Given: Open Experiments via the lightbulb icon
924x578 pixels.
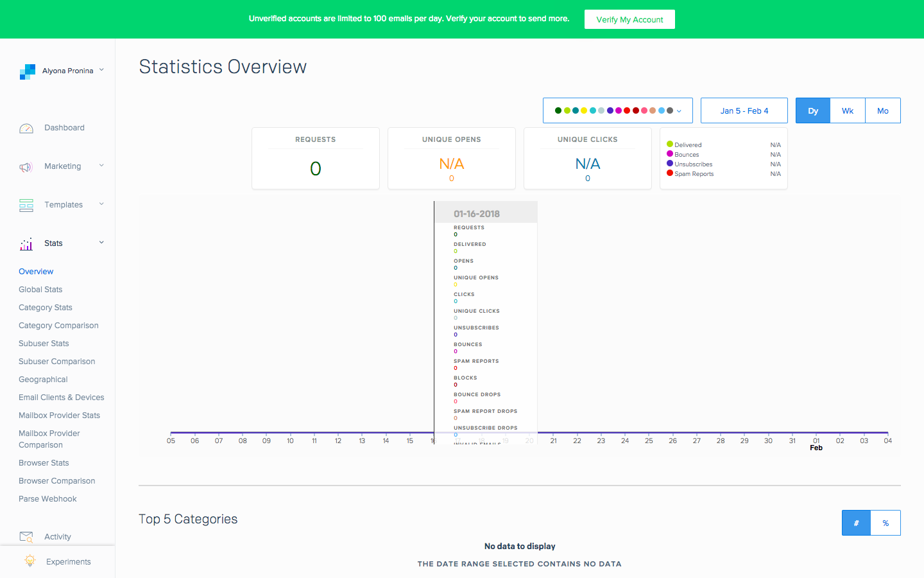Looking at the screenshot, I should tap(30, 561).
